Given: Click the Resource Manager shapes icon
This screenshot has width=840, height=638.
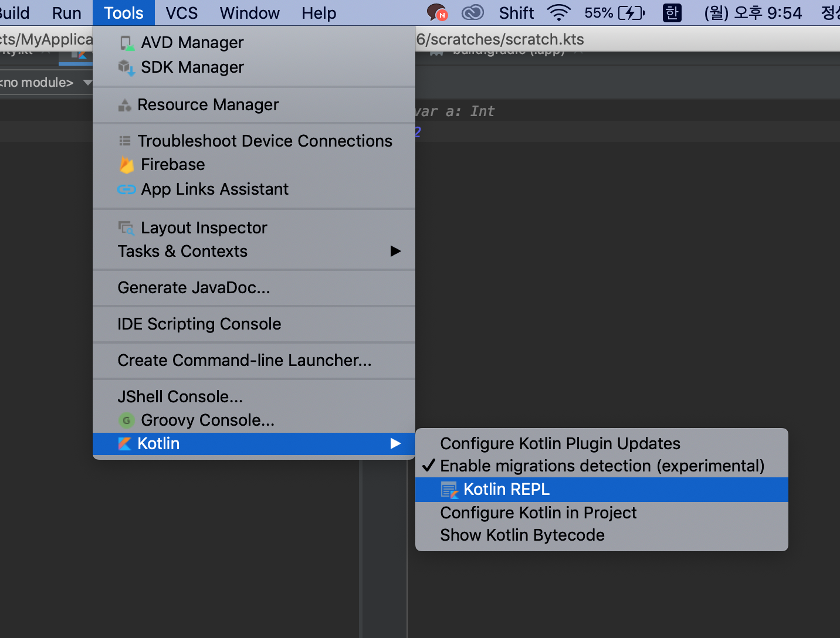Looking at the screenshot, I should click(124, 105).
